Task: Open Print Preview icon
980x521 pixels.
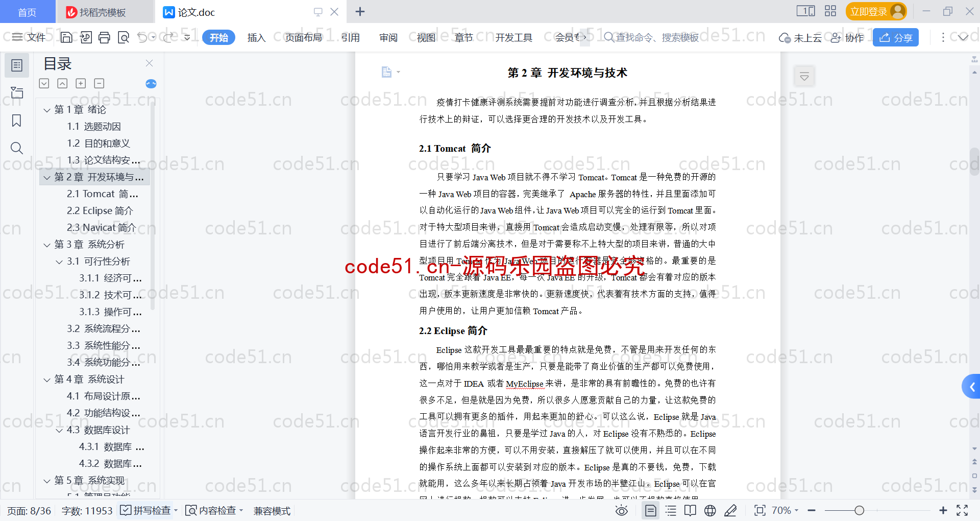Action: [x=124, y=37]
